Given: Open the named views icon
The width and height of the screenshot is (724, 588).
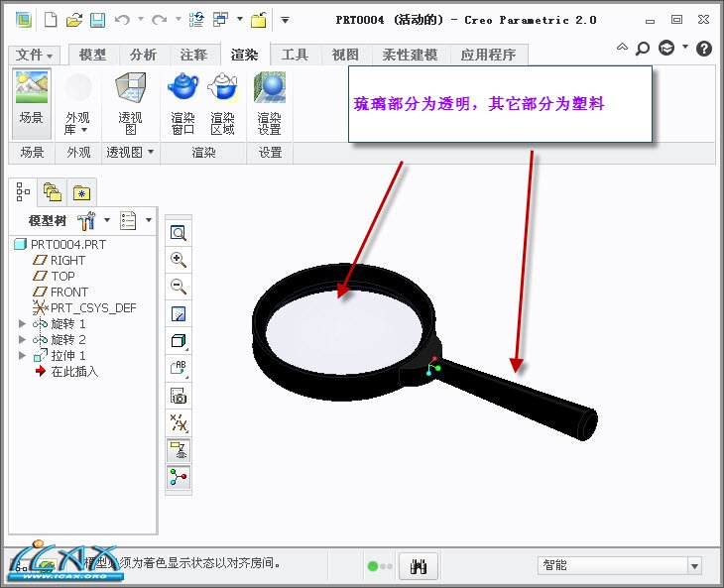Looking at the screenshot, I should point(179,368).
